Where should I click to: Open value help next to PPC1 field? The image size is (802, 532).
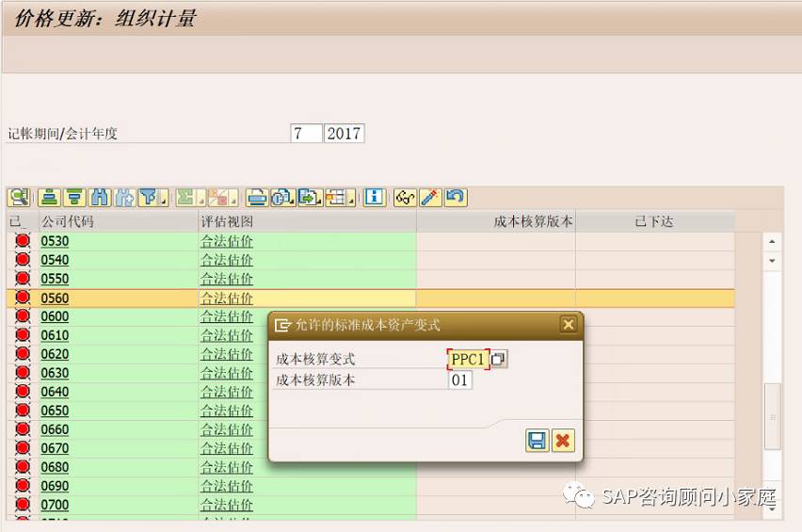point(499,359)
